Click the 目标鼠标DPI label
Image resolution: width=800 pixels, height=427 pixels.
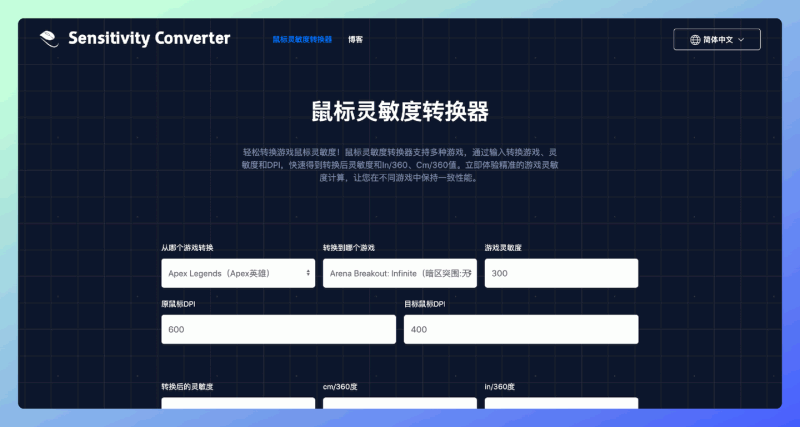point(425,304)
